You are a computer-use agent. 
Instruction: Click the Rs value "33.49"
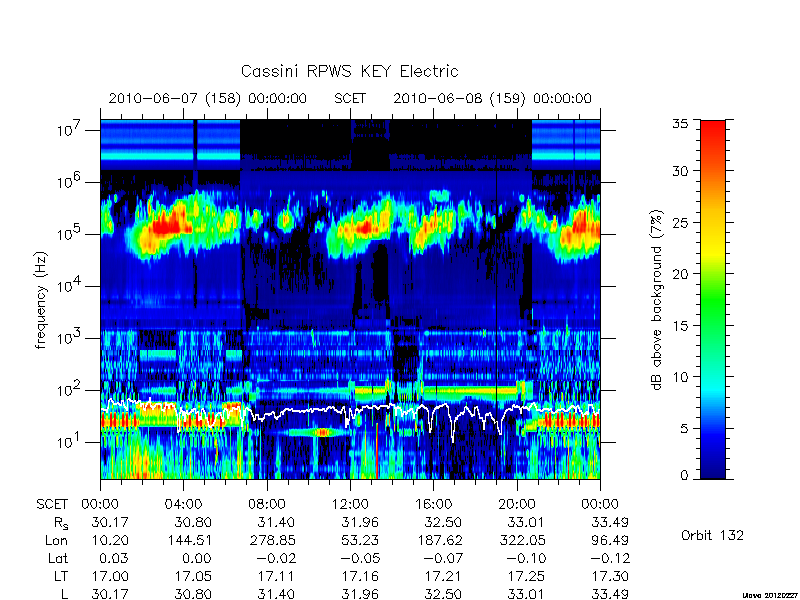tap(610, 522)
